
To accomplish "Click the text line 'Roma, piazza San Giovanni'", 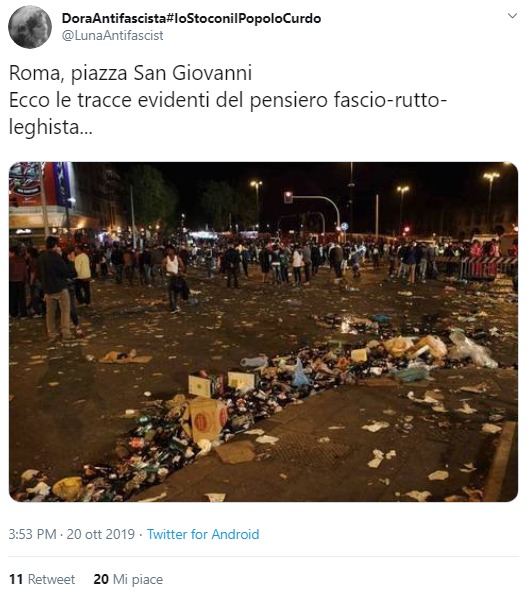I will 131,73.
